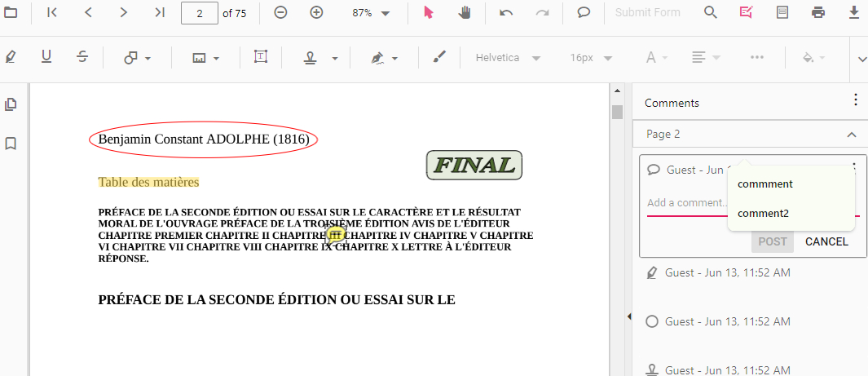Redo the last action
Viewport: 868px width, 376px height.
[x=542, y=13]
